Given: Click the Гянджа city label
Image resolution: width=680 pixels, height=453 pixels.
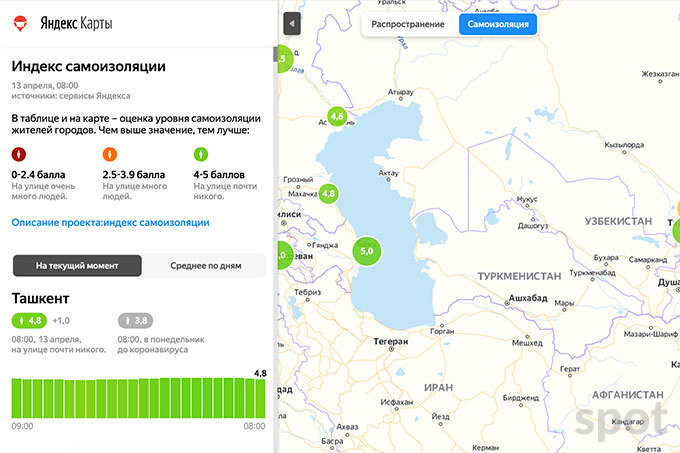Looking at the screenshot, I should click(325, 245).
